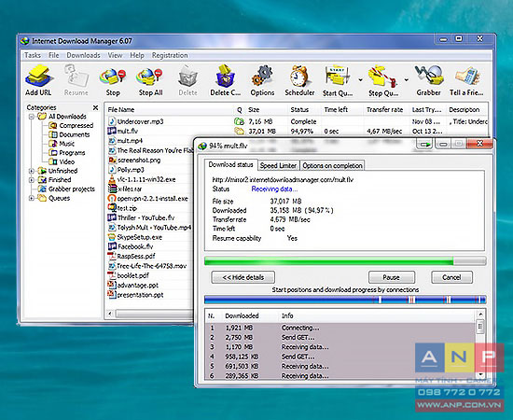513x420 pixels.
Task: Click the Tell a Friend icon
Action: click(x=466, y=80)
